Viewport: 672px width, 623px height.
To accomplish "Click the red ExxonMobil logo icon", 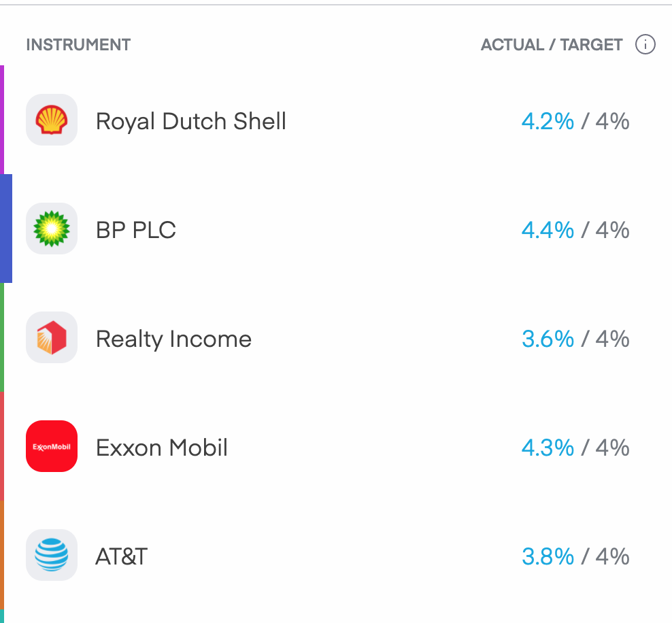I will click(52, 446).
